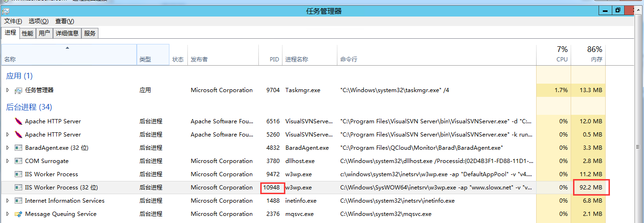Click the 任务管理器 row icon

[18, 90]
